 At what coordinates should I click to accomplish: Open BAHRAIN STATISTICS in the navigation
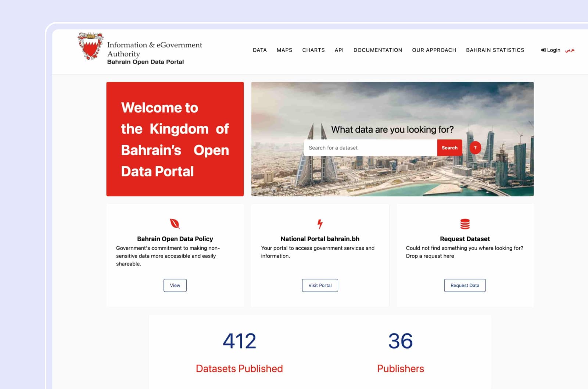(495, 50)
